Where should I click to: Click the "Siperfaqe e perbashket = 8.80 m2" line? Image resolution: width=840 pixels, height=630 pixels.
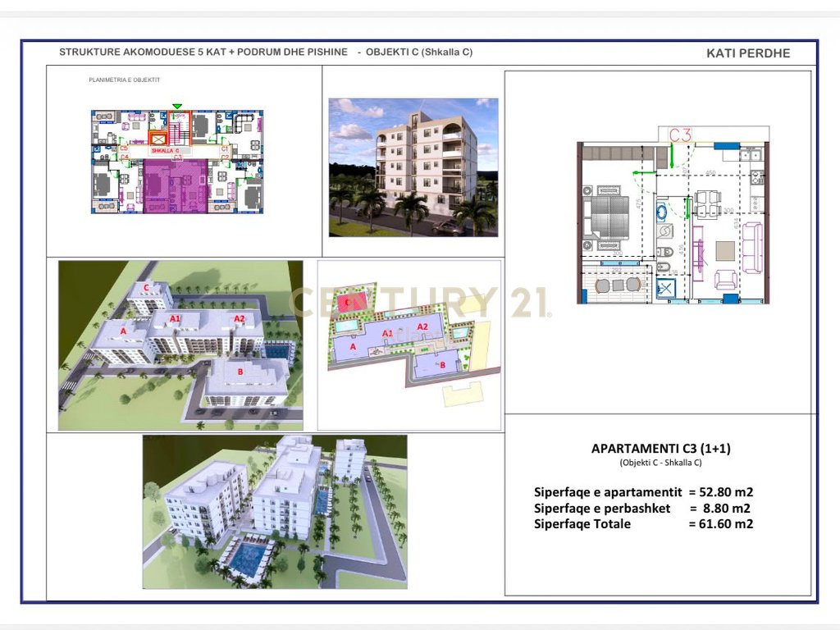coord(642,508)
